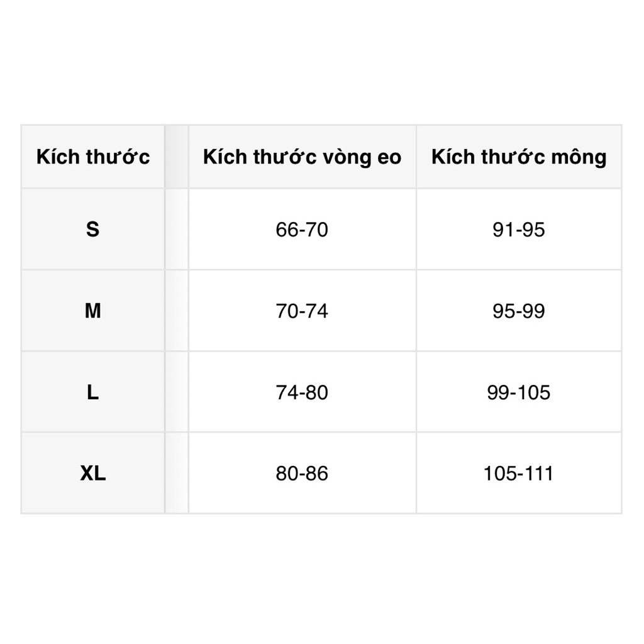Click hip value 99-105

click(519, 392)
